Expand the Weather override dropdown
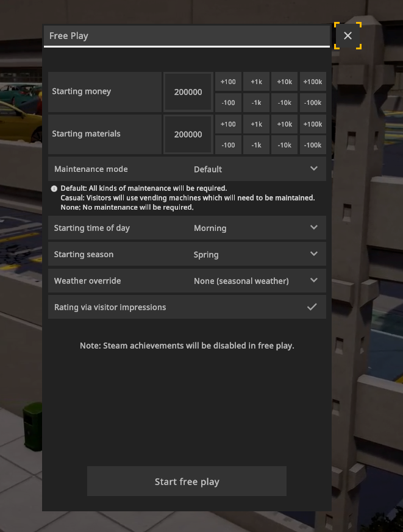Image resolution: width=403 pixels, height=532 pixels. click(x=313, y=281)
